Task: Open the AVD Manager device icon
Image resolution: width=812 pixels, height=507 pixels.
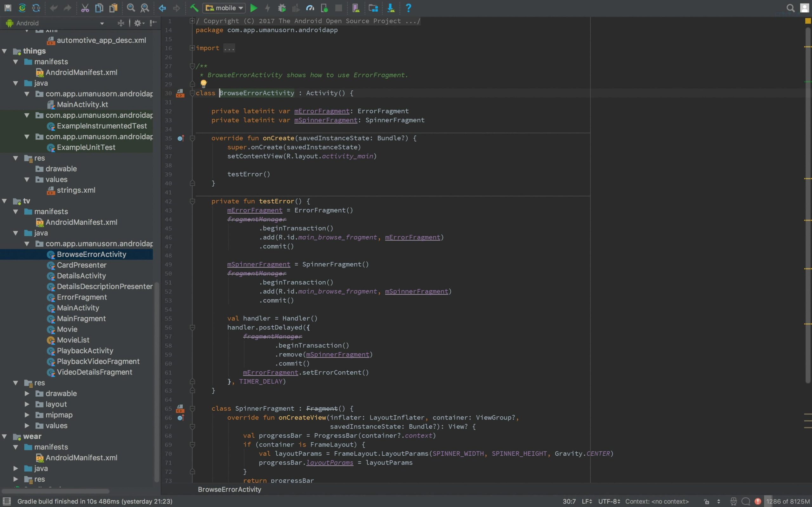Action: pyautogui.click(x=356, y=8)
